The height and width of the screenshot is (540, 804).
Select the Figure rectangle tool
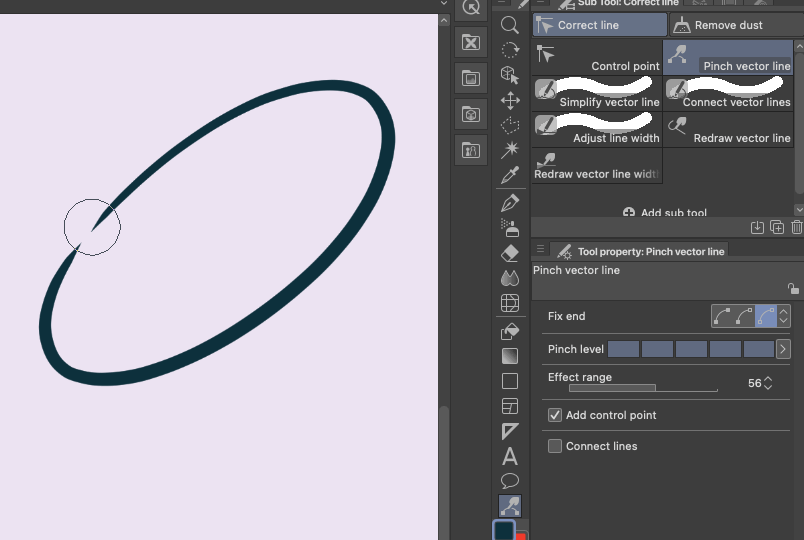(x=510, y=381)
